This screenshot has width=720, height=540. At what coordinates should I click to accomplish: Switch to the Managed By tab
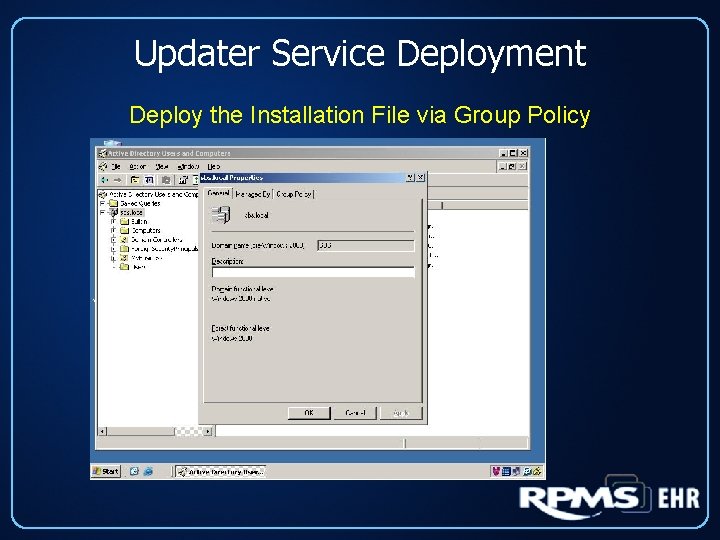pos(253,194)
